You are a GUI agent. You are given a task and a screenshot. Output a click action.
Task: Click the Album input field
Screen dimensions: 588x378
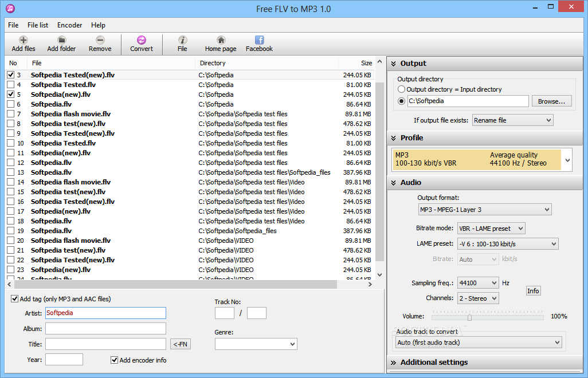105,329
